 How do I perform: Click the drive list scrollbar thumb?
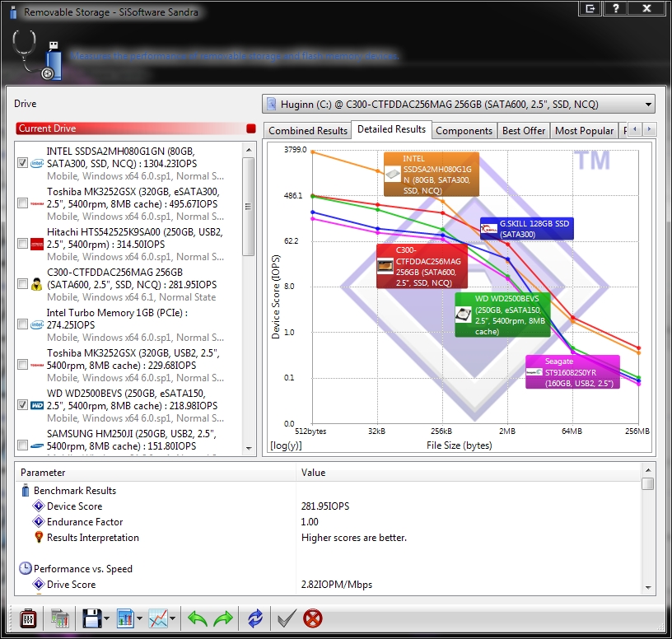pyautogui.click(x=248, y=207)
